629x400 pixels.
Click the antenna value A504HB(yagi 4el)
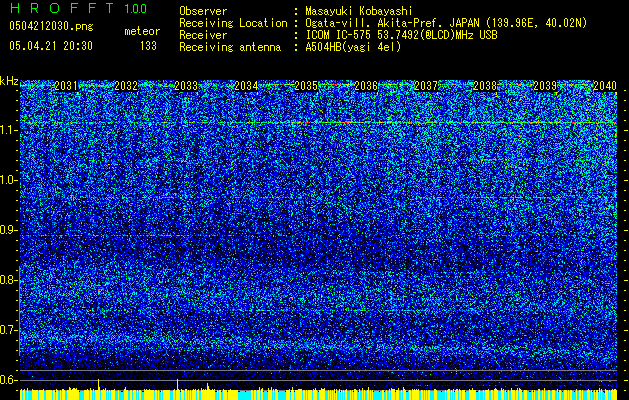point(353,47)
